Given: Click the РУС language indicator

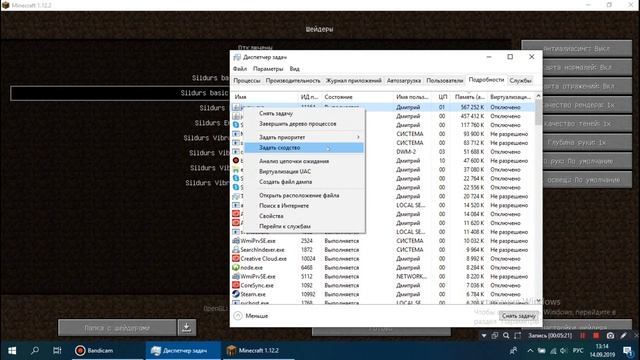Looking at the screenshot, I should coord(578,351).
